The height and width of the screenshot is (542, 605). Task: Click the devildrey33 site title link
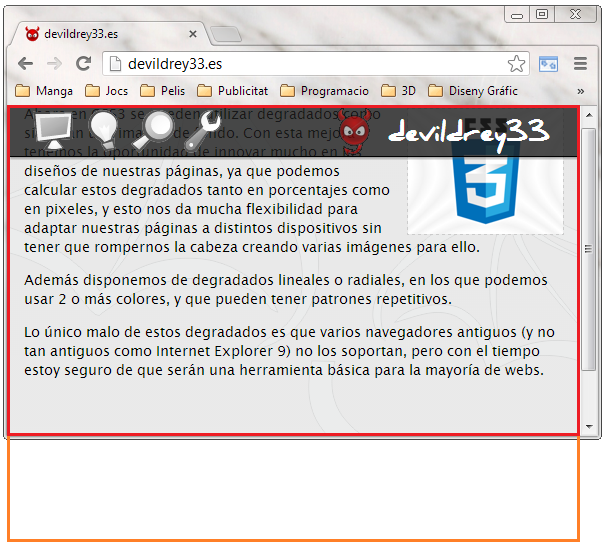(x=468, y=131)
